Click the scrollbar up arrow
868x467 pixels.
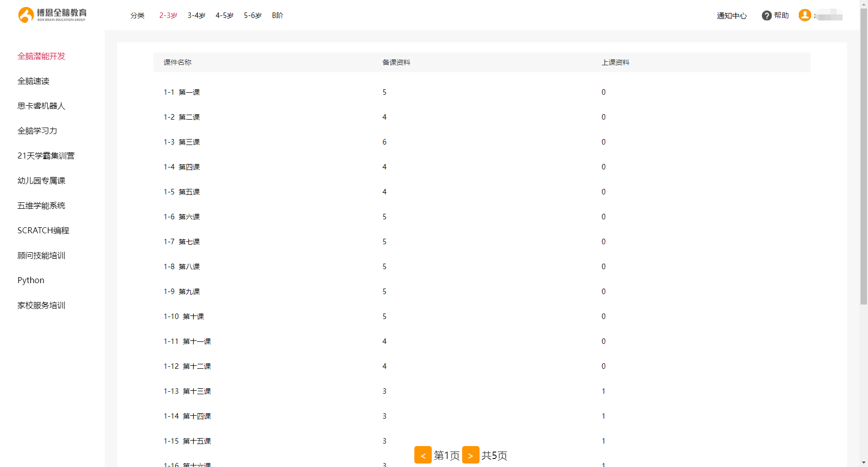click(864, 4)
